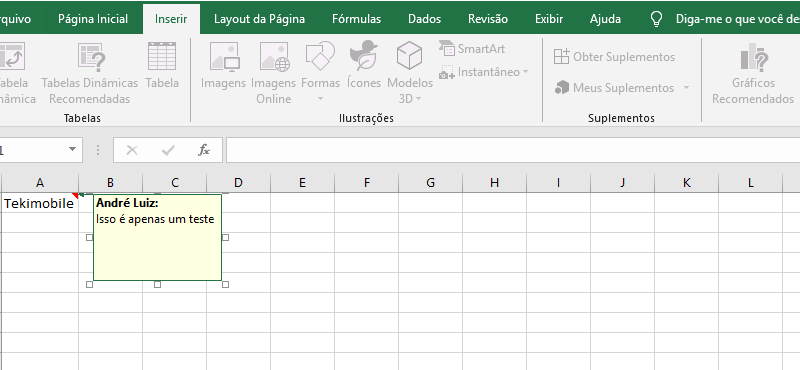Select column K header
Image resolution: width=800 pixels, height=370 pixels.
(686, 183)
